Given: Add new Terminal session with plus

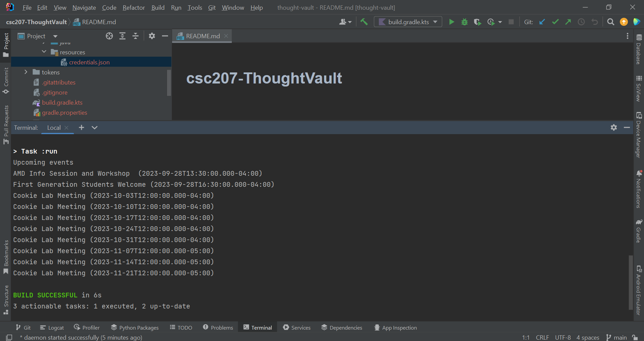Looking at the screenshot, I should [x=82, y=127].
